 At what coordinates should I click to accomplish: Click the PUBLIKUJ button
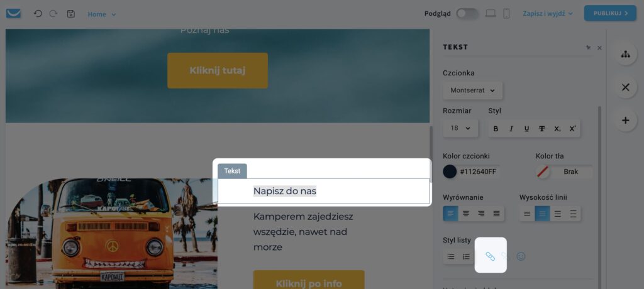[x=610, y=13]
